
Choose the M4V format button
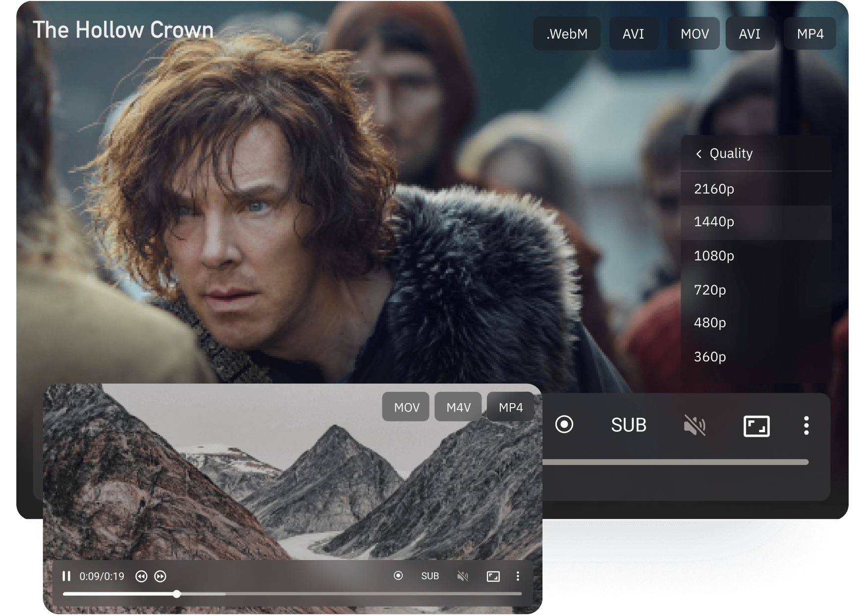[x=459, y=407]
